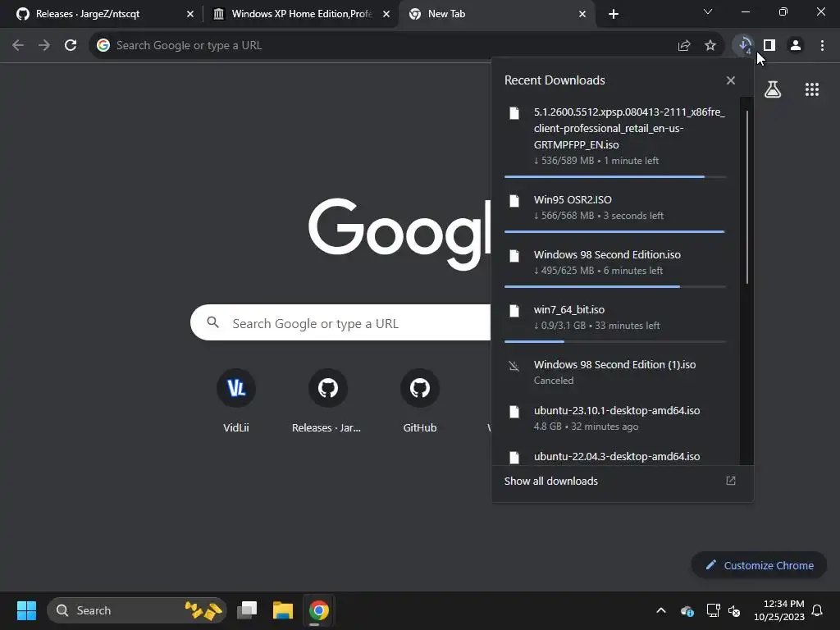
Task: Click file icon for ubuntu-23.10.1-desktop-amd64.iso
Action: pyautogui.click(x=514, y=412)
